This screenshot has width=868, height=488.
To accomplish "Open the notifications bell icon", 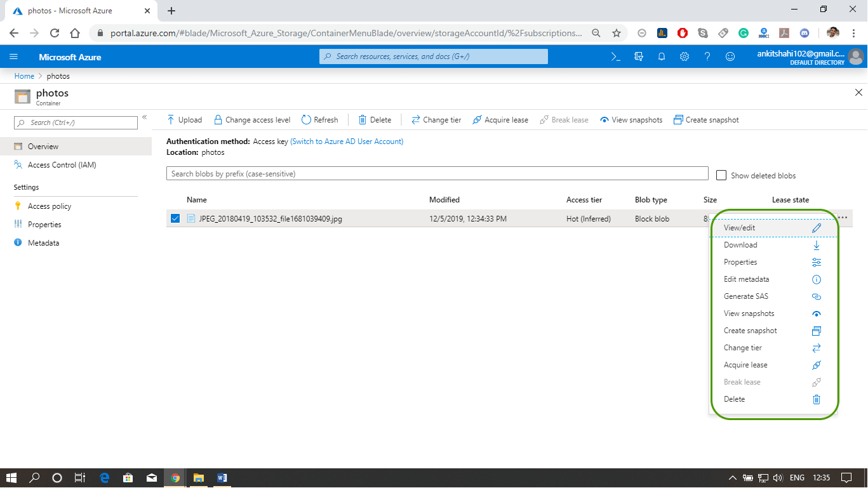I will coord(662,56).
